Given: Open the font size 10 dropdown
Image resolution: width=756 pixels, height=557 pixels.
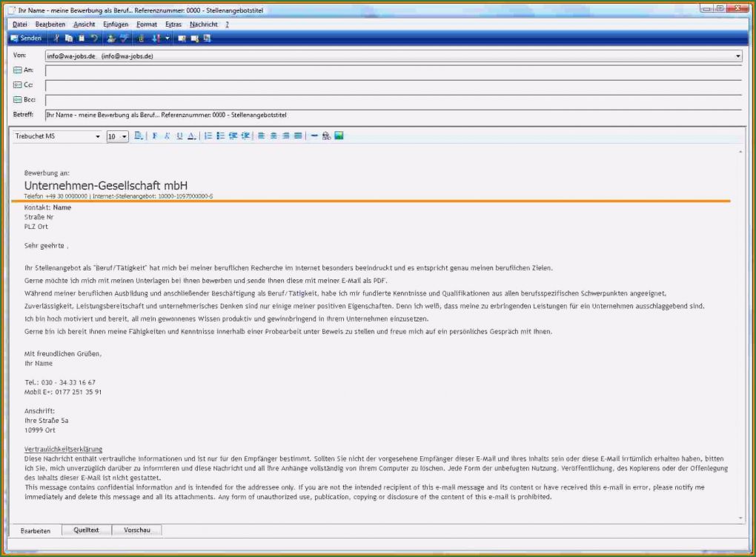Looking at the screenshot, I should point(124,137).
